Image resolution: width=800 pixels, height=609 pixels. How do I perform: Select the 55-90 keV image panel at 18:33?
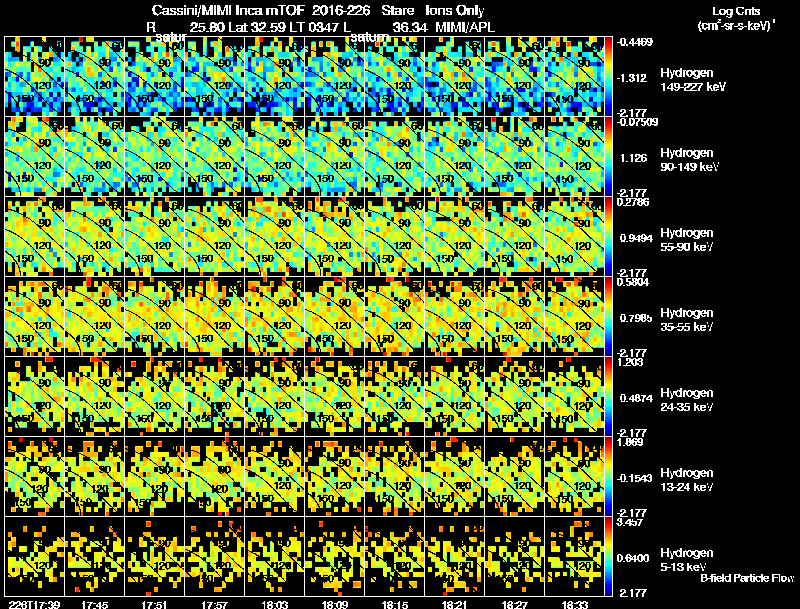(574, 236)
